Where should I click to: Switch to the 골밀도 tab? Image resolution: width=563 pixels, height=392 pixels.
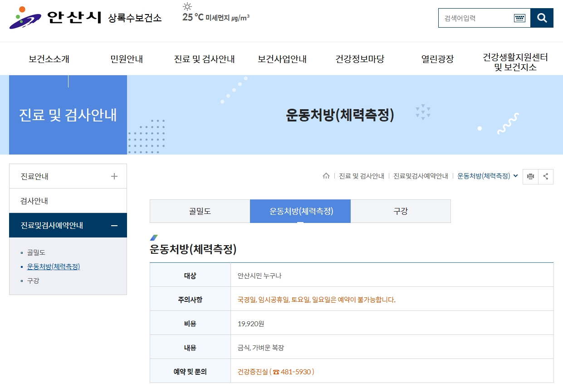(200, 211)
